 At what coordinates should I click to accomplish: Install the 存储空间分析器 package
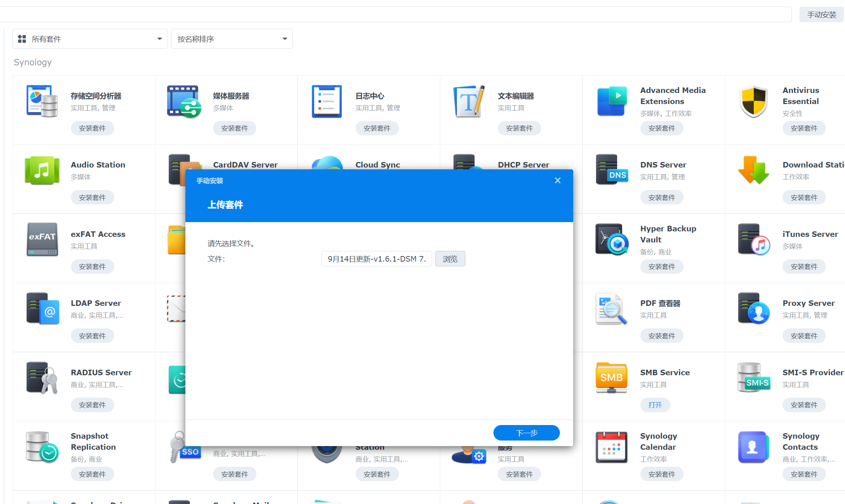coord(92,128)
